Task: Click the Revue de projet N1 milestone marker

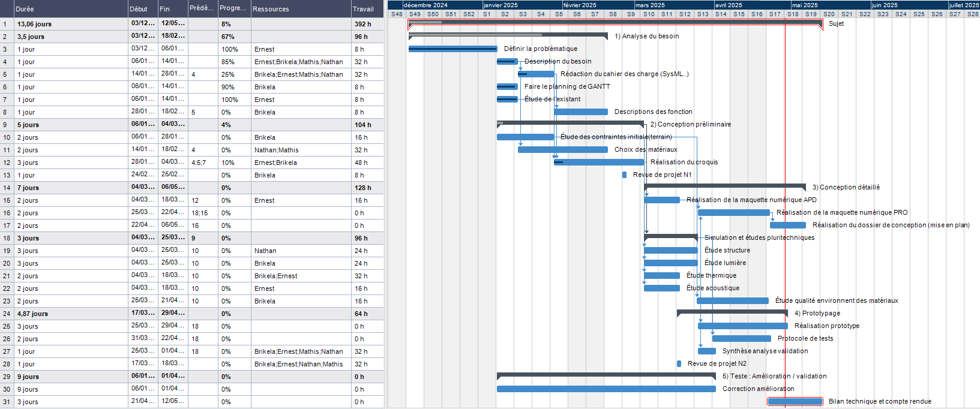Action: coord(624,175)
